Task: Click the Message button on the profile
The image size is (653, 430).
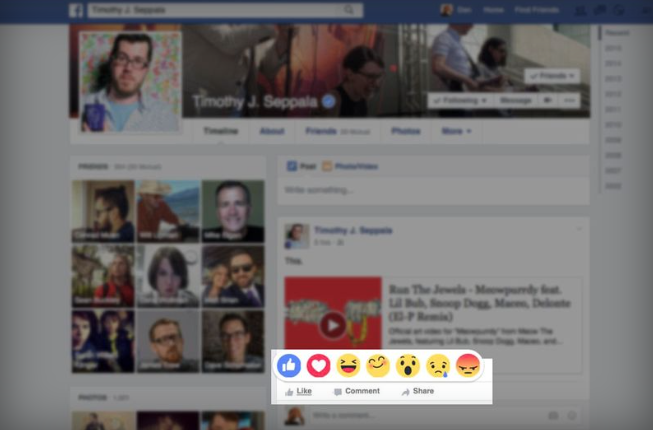Action: click(x=515, y=101)
